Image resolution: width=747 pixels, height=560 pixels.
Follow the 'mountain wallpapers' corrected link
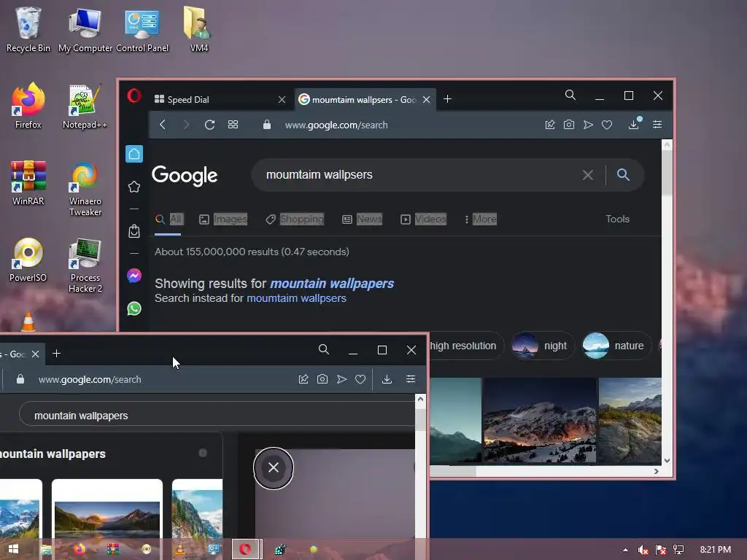pyautogui.click(x=332, y=284)
